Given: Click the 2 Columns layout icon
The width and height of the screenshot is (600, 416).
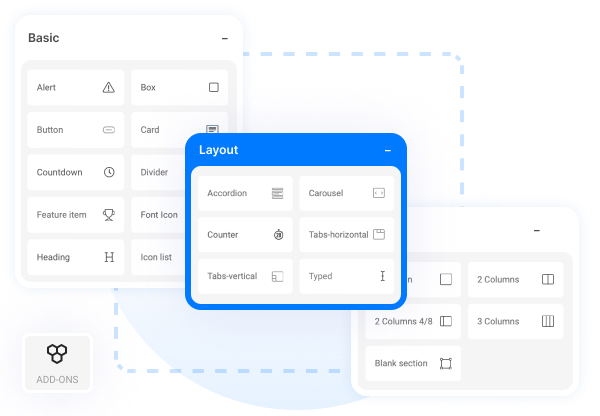Looking at the screenshot, I should pos(548,279).
